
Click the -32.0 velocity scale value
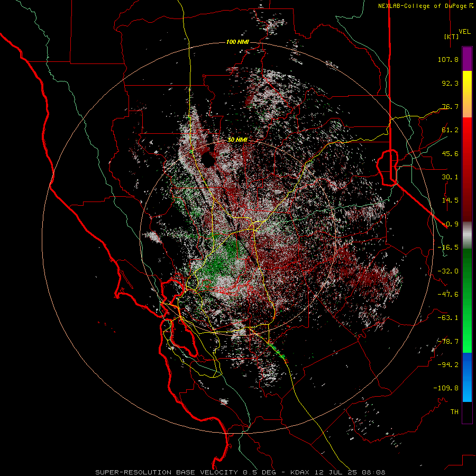click(448, 271)
